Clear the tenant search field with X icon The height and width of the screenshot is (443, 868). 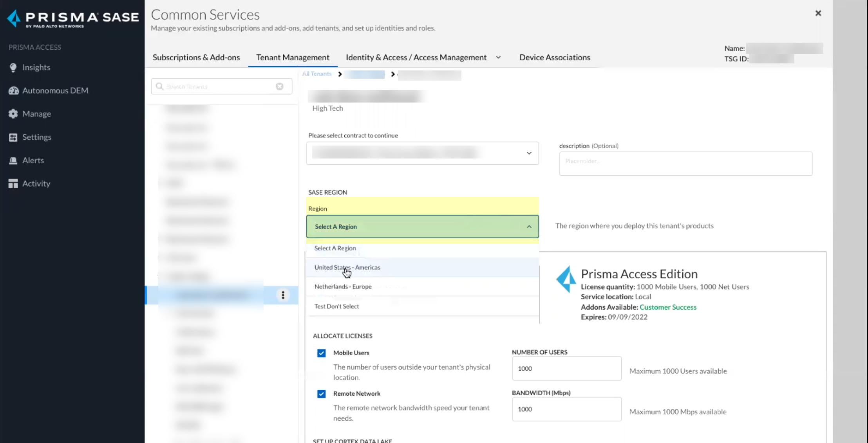[279, 86]
